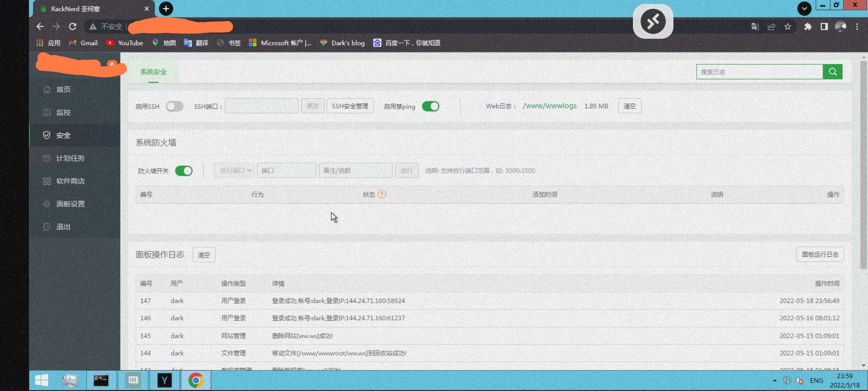Open the clock showing 23:59
The width and height of the screenshot is (868, 391).
(845, 381)
